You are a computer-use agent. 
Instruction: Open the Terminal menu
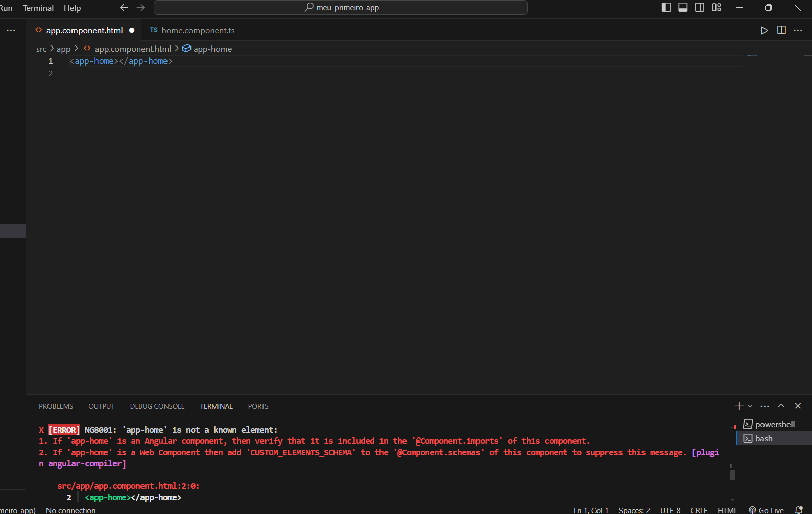pyautogui.click(x=38, y=8)
